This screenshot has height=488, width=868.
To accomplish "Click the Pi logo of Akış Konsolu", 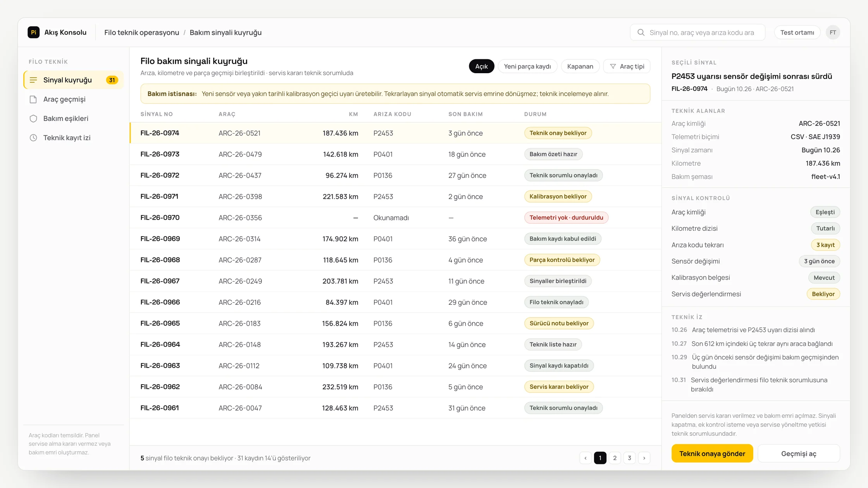I will coord(34,33).
